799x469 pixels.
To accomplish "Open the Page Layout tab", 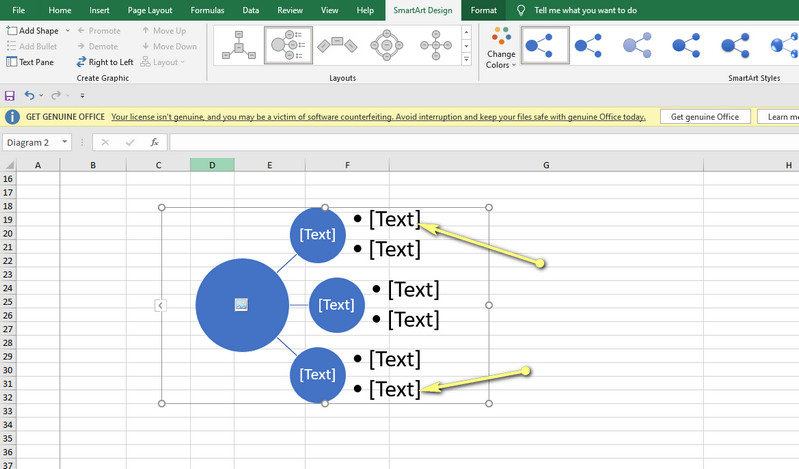I will tap(150, 10).
